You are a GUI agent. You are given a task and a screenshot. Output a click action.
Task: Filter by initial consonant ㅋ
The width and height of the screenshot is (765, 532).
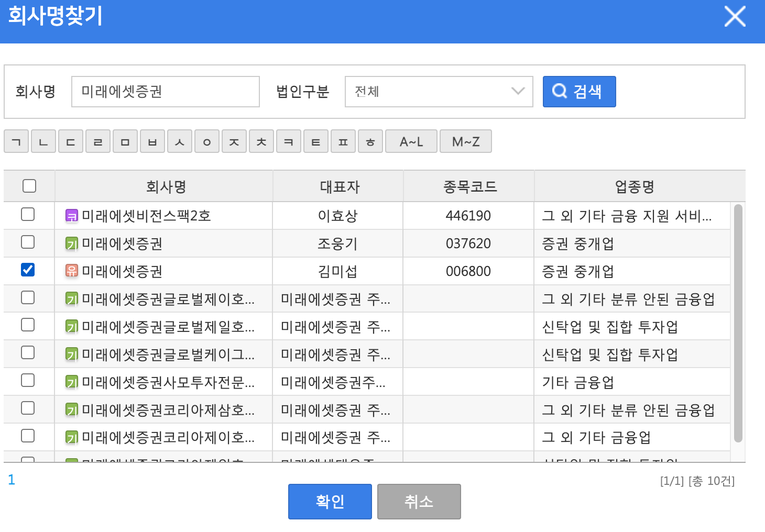[289, 141]
